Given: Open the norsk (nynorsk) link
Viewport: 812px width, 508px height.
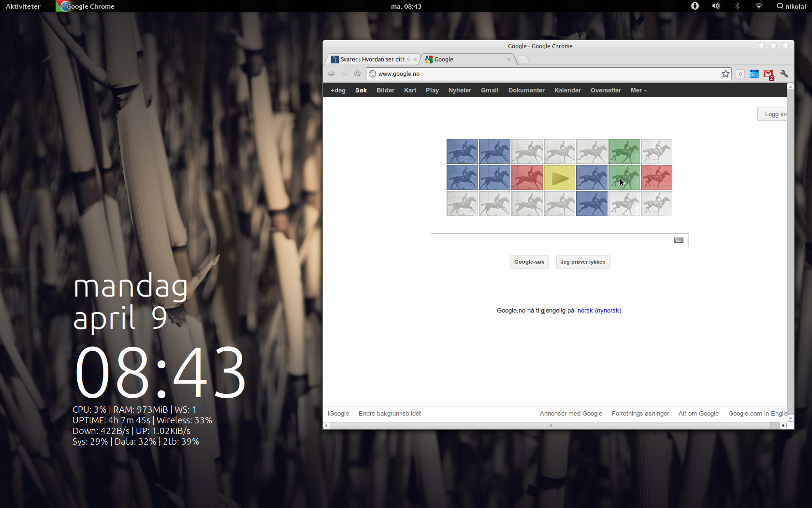Looking at the screenshot, I should click(x=599, y=311).
